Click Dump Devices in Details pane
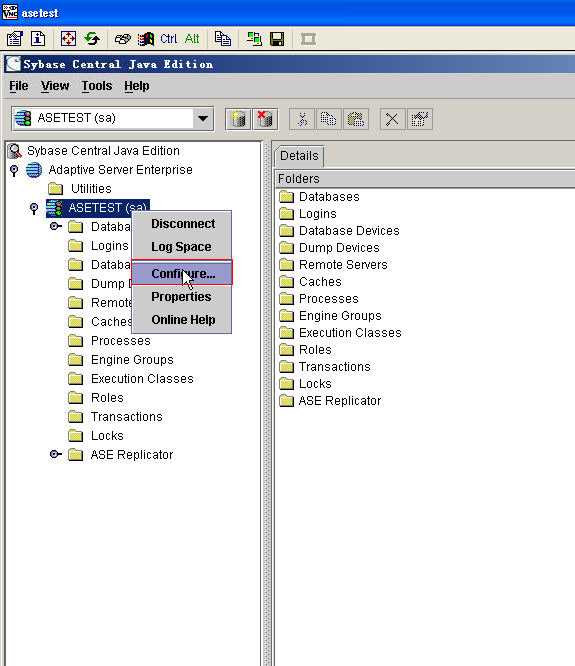Viewport: 575px width, 666px height. coord(339,248)
